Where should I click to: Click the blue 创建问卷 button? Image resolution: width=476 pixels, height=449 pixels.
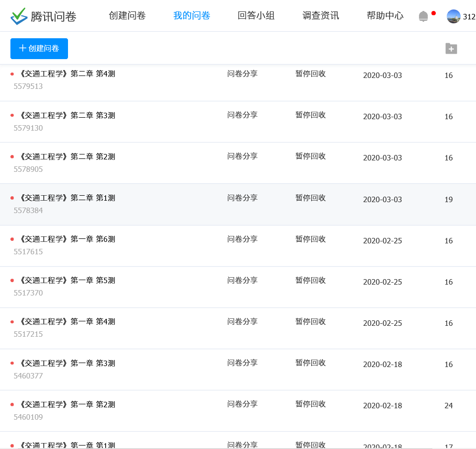pyautogui.click(x=39, y=49)
